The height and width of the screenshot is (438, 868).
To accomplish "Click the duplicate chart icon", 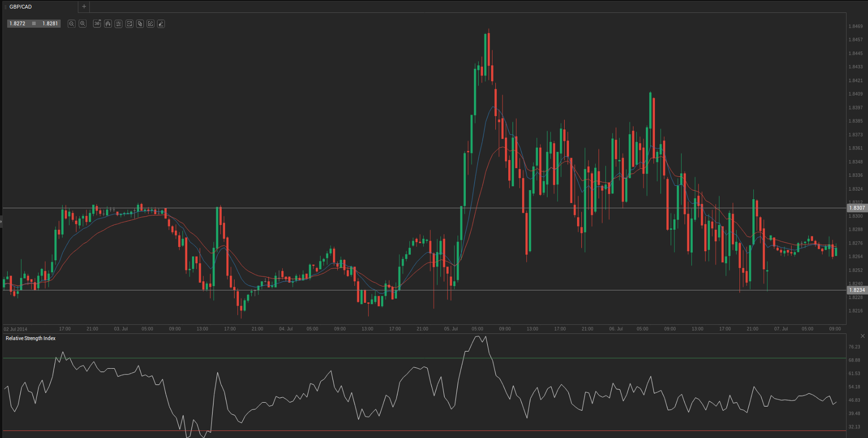I will click(x=140, y=23).
